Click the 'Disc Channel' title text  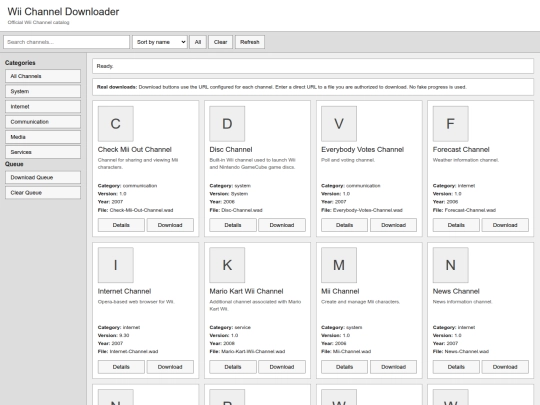pyautogui.click(x=231, y=149)
